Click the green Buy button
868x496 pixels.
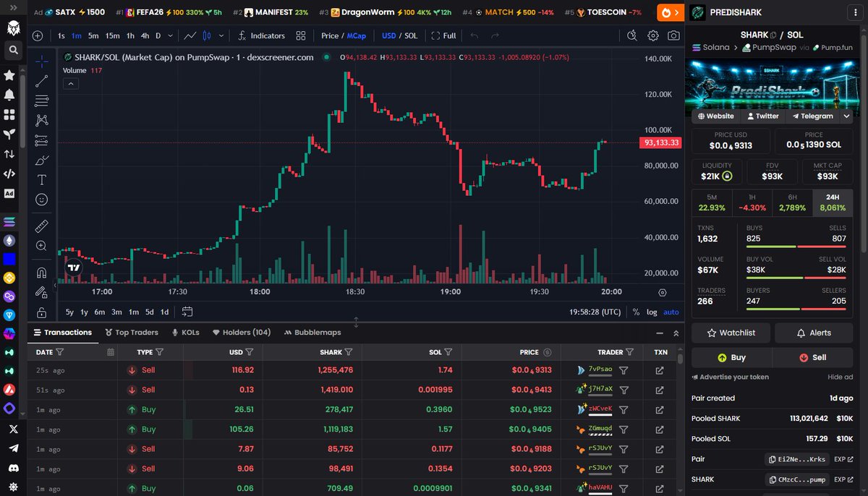[731, 357]
